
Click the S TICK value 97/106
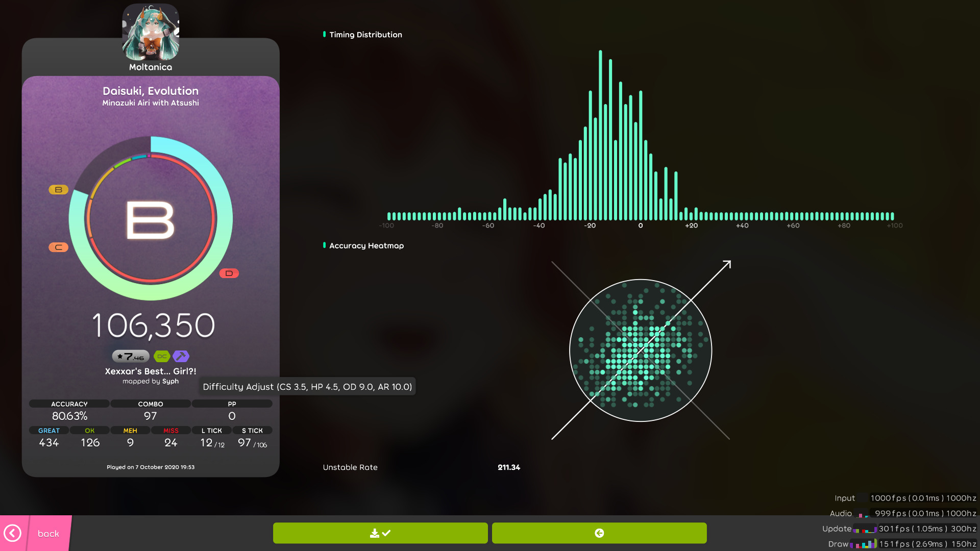click(253, 443)
